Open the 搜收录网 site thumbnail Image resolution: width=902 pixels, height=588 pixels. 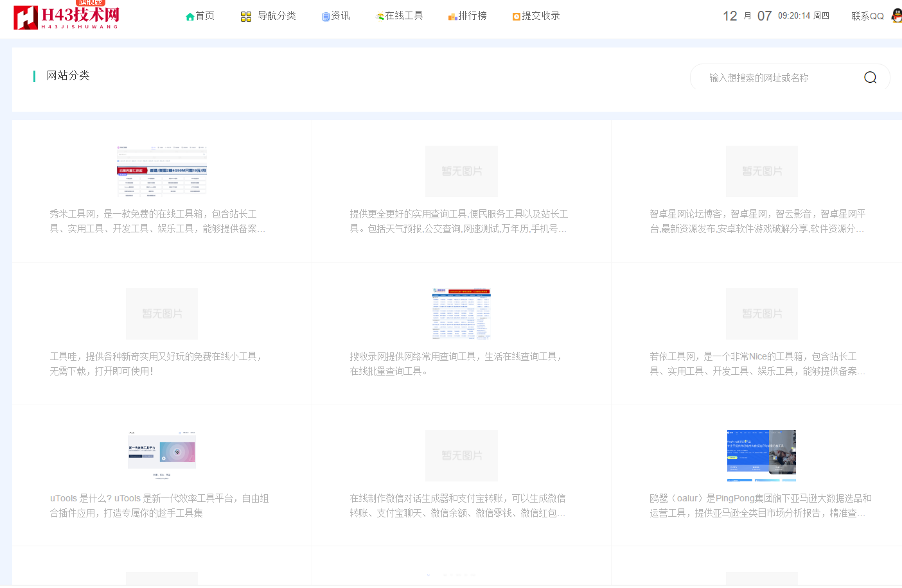click(x=461, y=313)
